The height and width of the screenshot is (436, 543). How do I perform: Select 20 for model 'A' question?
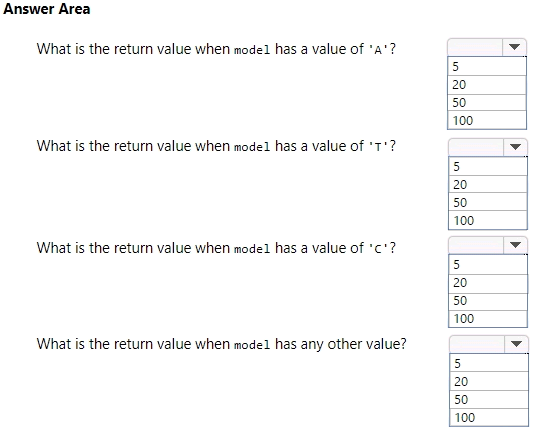point(487,85)
